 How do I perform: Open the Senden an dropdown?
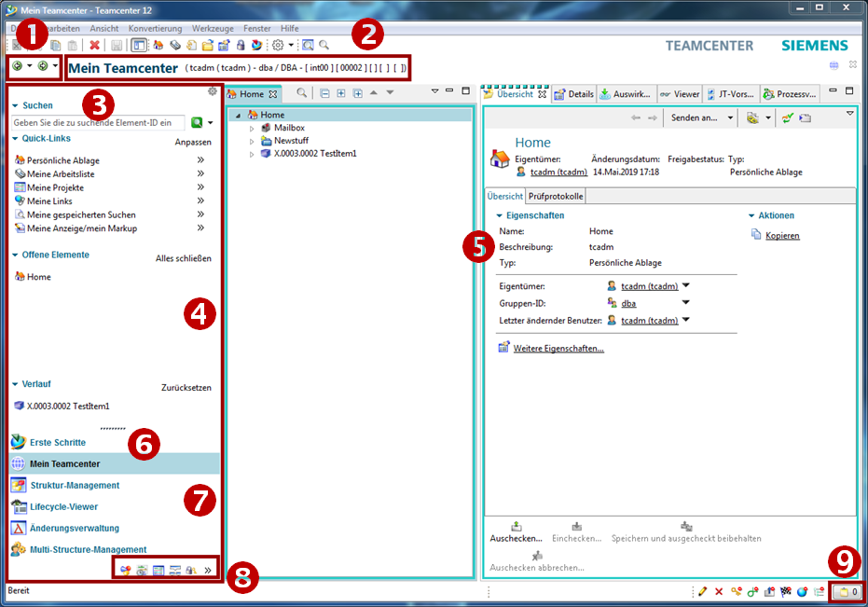(701, 118)
